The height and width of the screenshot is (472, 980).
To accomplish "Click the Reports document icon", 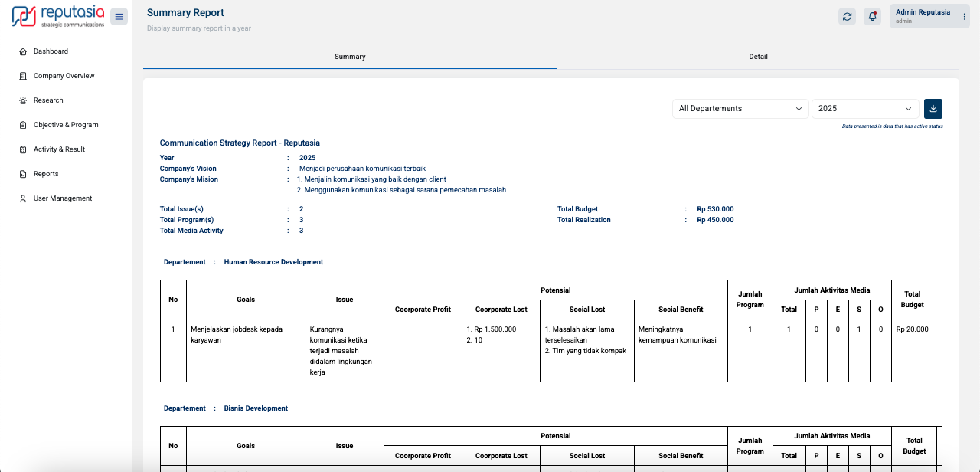I will pos(23,174).
